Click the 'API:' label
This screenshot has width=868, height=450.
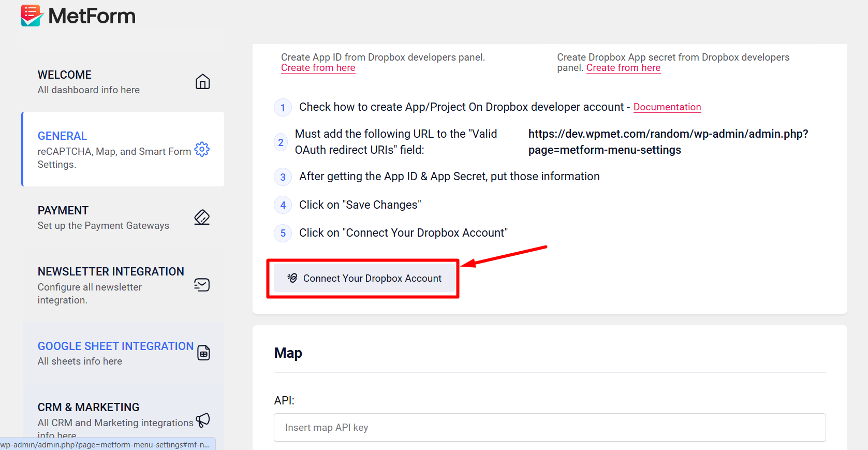click(284, 401)
